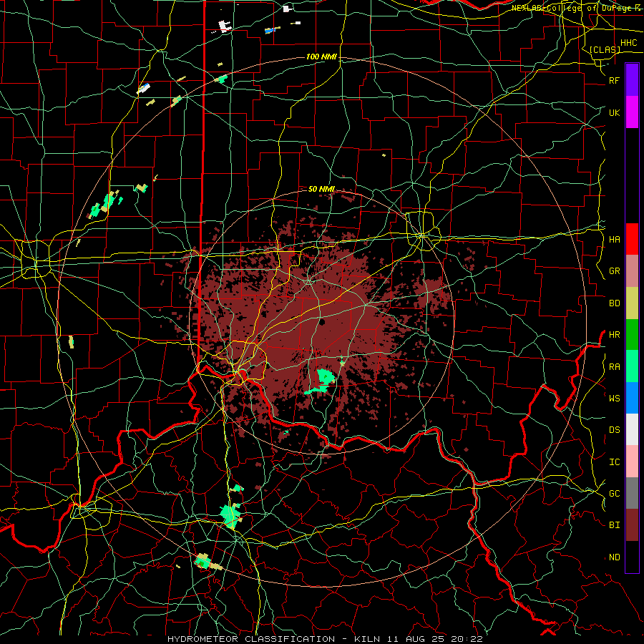Click the BI dark red legend swatch
The width and height of the screenshot is (644, 644).
632,525
